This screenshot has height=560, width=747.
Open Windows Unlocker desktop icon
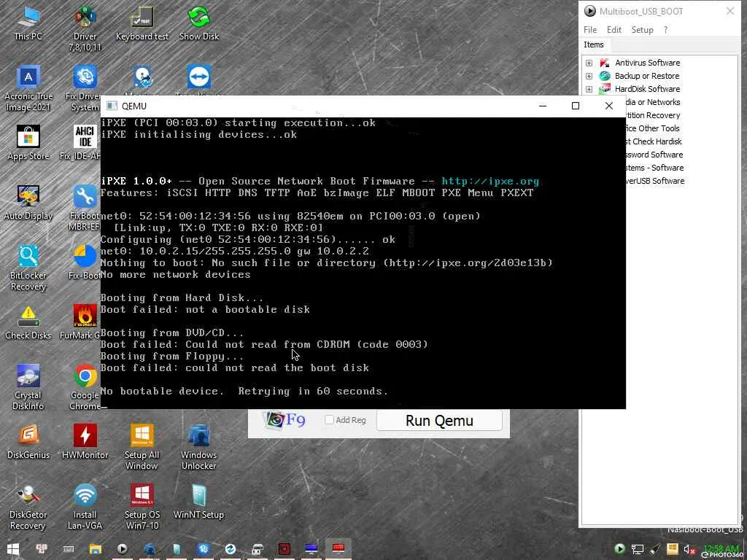(199, 447)
